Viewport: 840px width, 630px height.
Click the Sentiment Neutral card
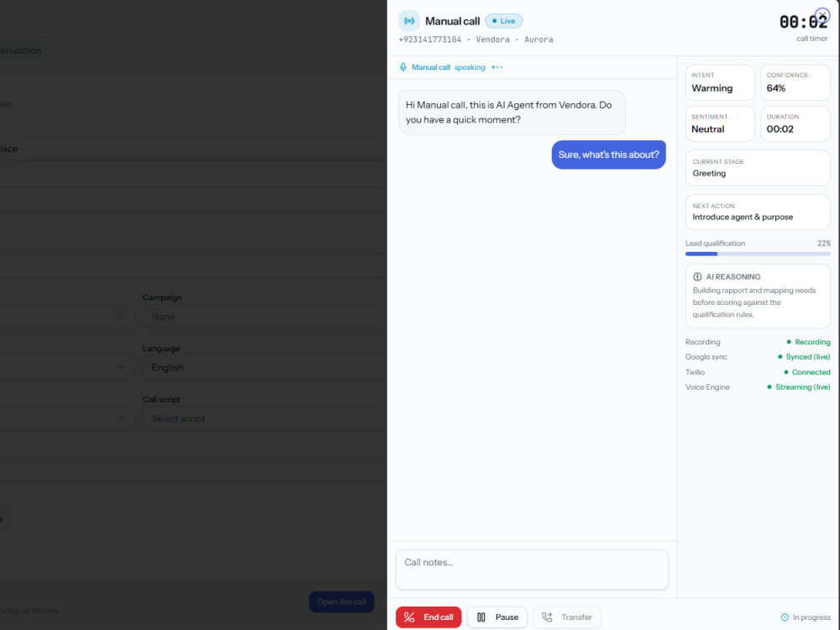(x=720, y=123)
